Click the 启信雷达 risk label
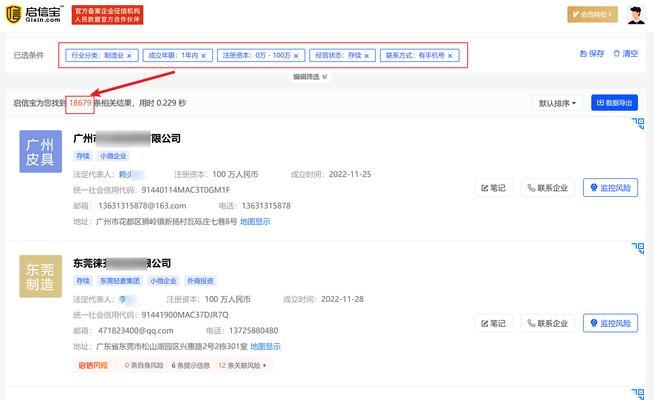 point(93,366)
